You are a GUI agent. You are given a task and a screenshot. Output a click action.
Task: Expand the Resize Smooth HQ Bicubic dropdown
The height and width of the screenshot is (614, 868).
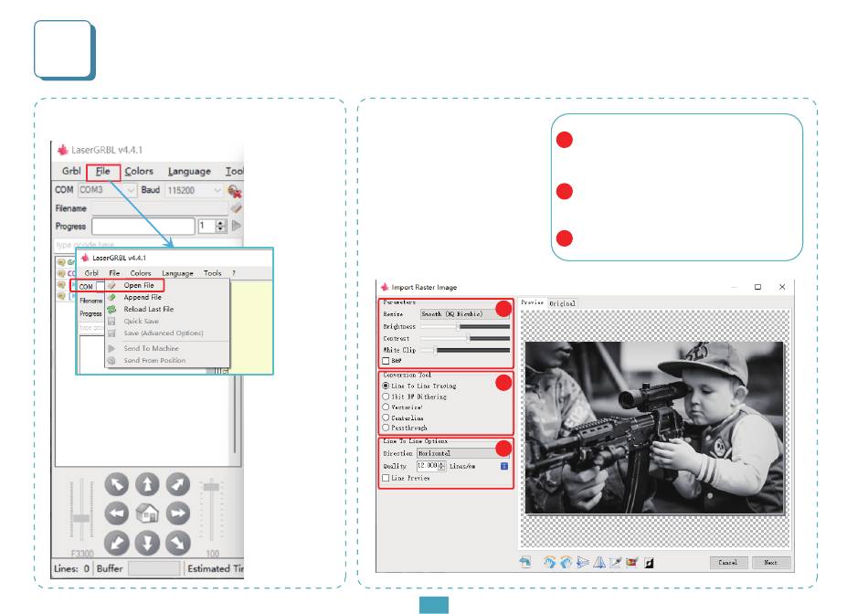pyautogui.click(x=464, y=314)
